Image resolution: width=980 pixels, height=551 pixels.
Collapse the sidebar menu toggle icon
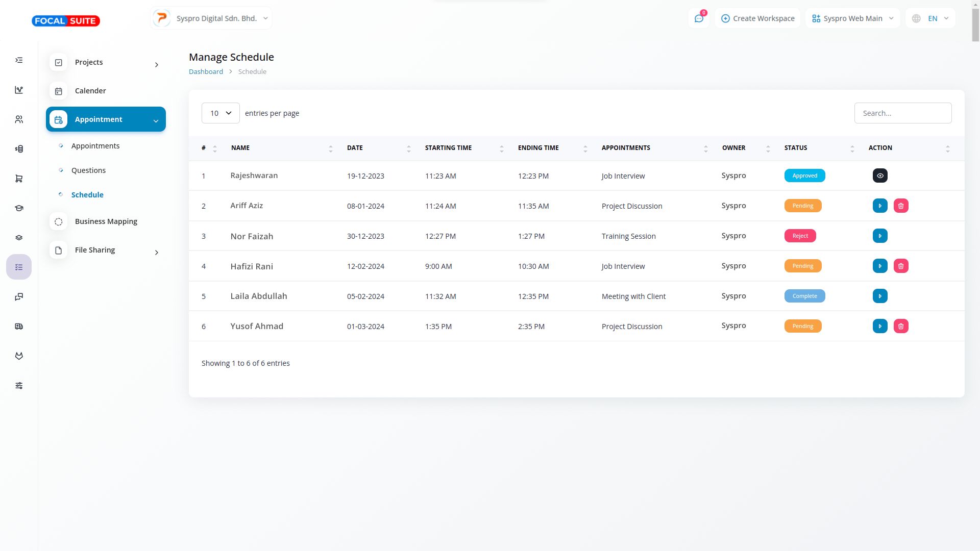coord(19,60)
